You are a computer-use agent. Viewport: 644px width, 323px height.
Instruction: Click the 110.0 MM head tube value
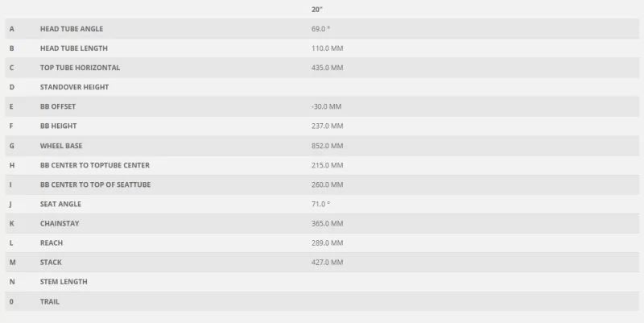click(327, 48)
